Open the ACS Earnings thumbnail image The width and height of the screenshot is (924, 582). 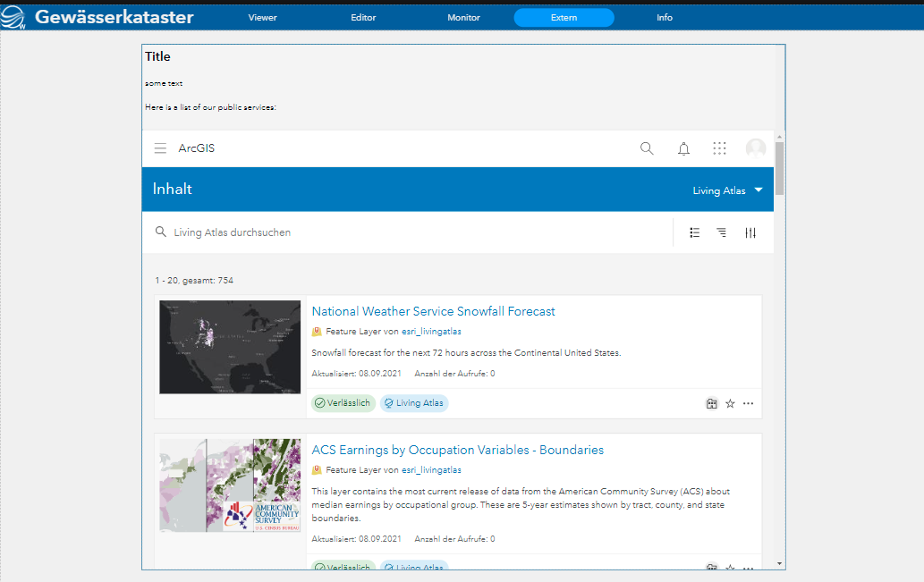[230, 485]
